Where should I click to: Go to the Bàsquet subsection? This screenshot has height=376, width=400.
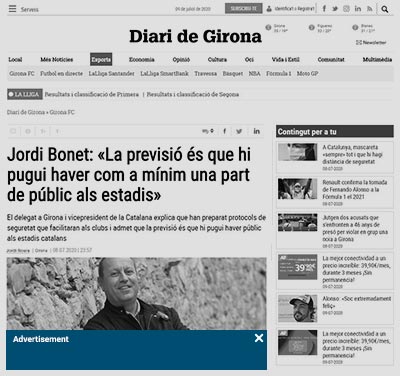click(233, 74)
